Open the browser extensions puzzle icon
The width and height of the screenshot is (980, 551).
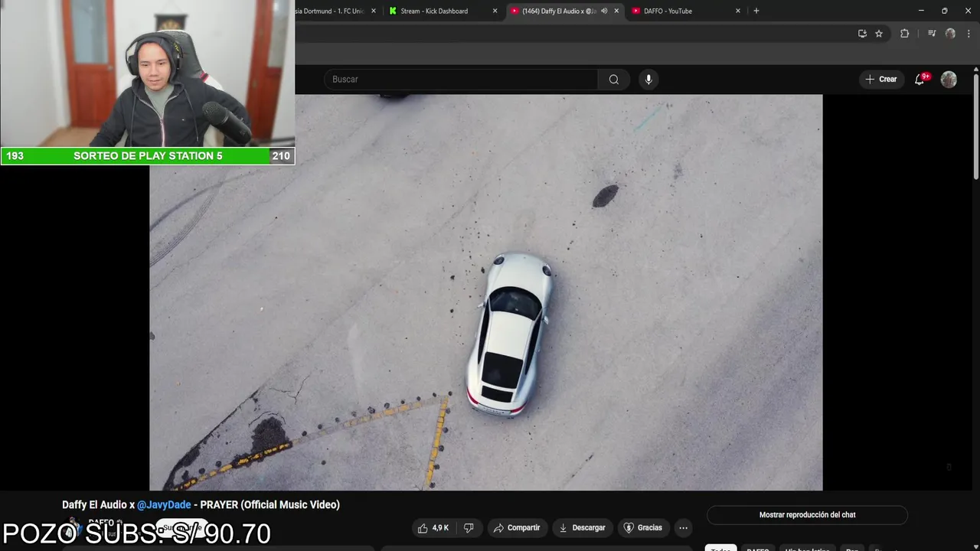pos(904,34)
